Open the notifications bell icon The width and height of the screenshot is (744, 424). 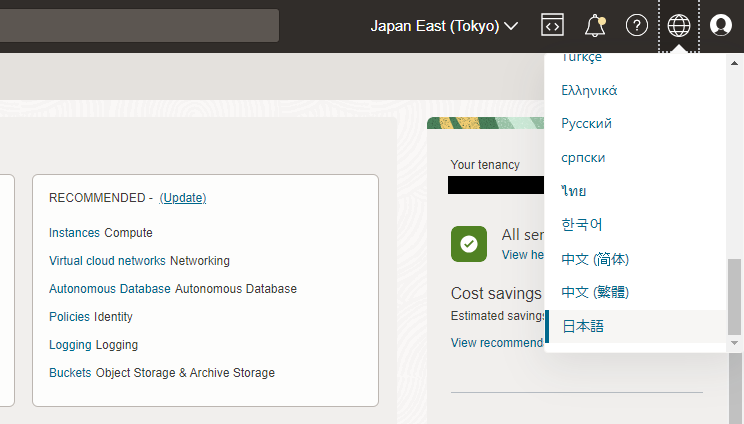(x=595, y=26)
